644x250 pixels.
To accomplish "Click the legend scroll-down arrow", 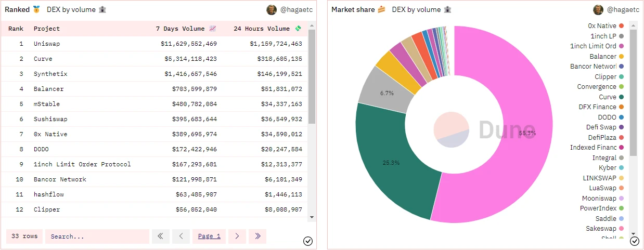I will pyautogui.click(x=633, y=234).
